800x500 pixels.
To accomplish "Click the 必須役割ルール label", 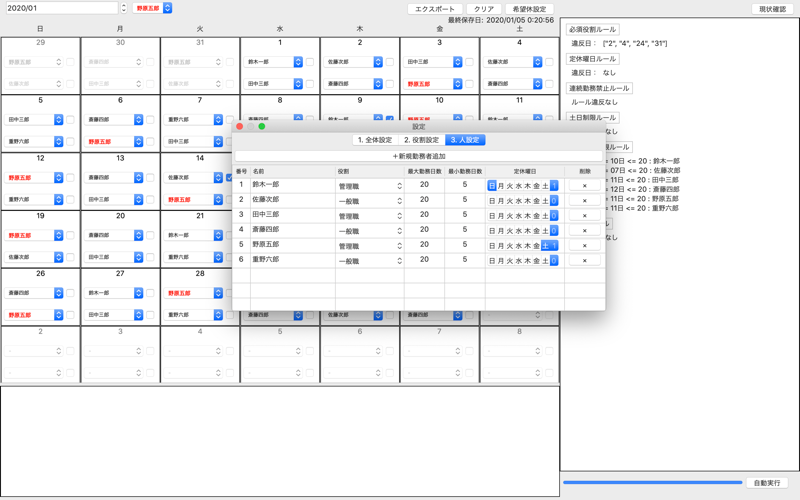I will coord(592,30).
